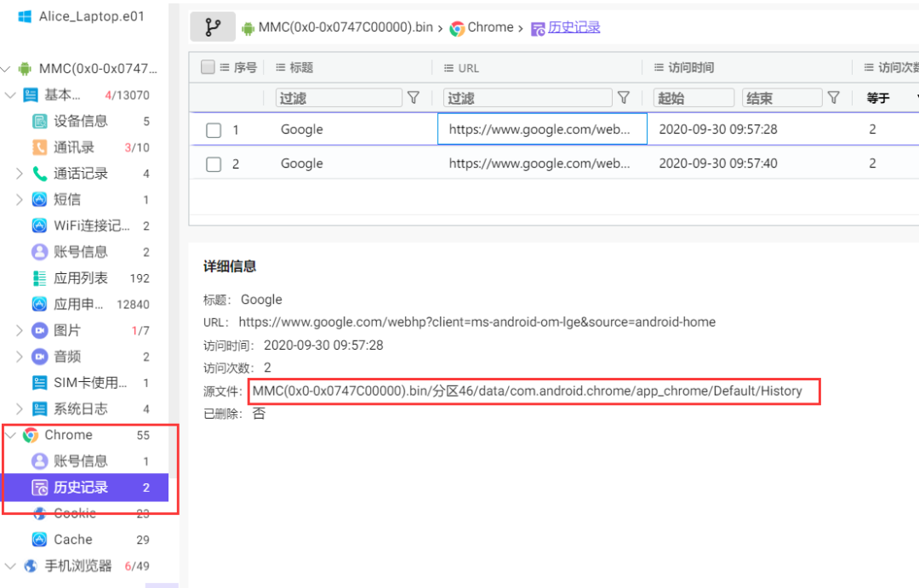Toggle the select-all checkbox in table header
This screenshot has width=919, height=588.
(208, 67)
